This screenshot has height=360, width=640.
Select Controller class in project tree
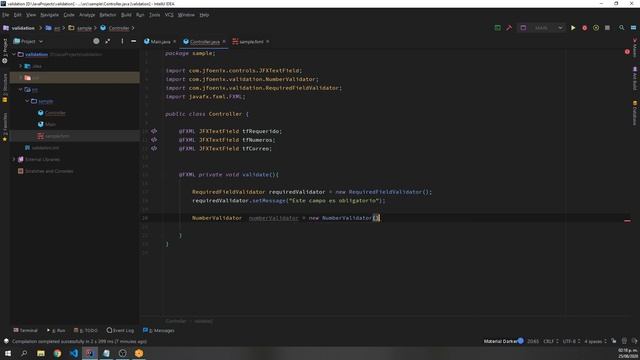tap(56, 113)
